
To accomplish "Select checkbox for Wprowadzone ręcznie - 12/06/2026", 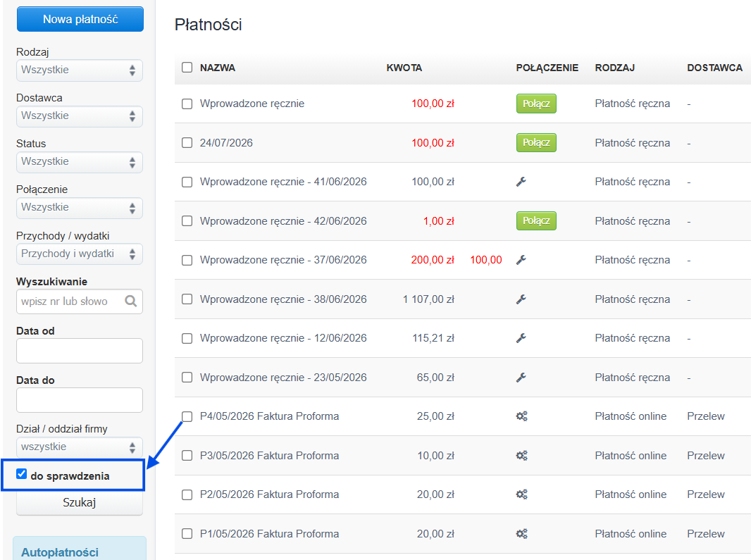I will coord(187,339).
